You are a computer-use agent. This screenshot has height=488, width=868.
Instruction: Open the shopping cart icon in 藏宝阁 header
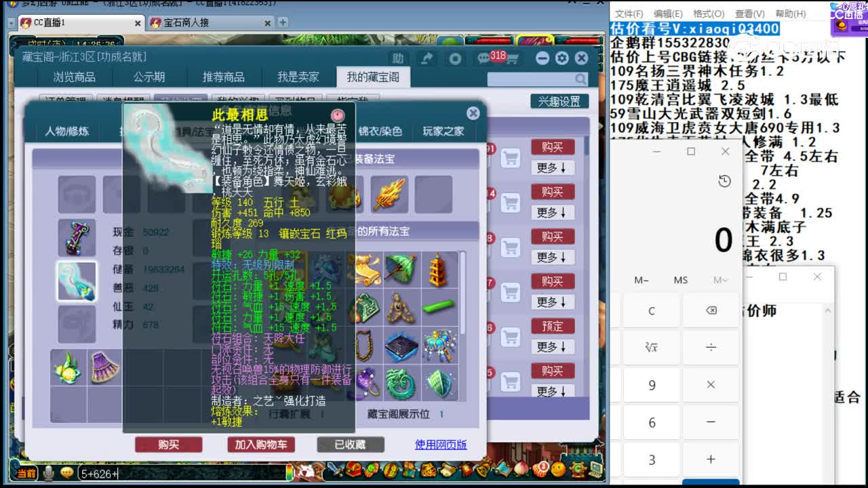(513, 60)
